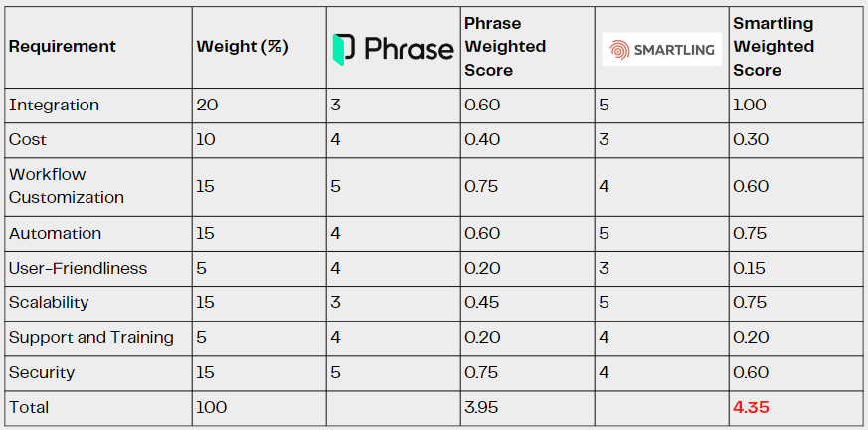Click the Total weight value 100

point(211,407)
